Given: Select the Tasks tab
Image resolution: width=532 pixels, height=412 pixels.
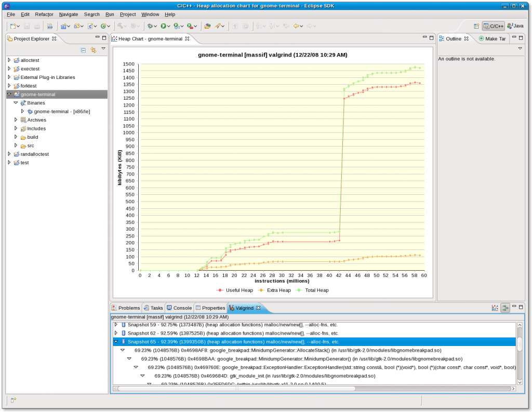Looking at the screenshot, I should pyautogui.click(x=153, y=308).
